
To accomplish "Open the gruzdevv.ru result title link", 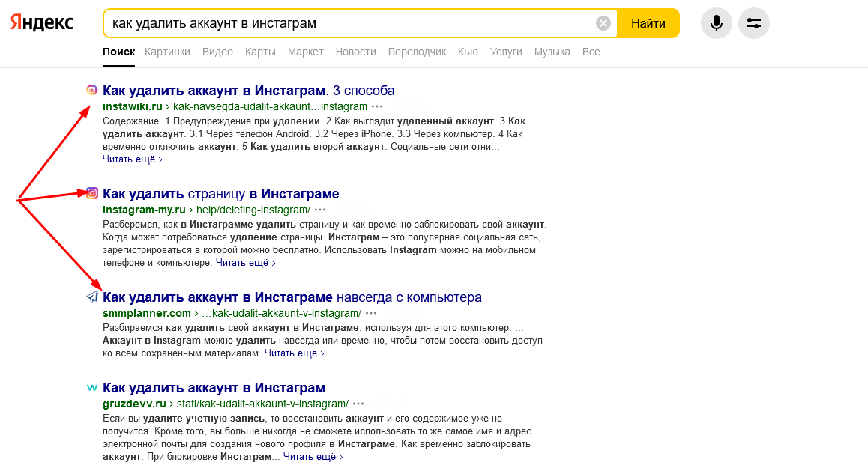I will (214, 388).
